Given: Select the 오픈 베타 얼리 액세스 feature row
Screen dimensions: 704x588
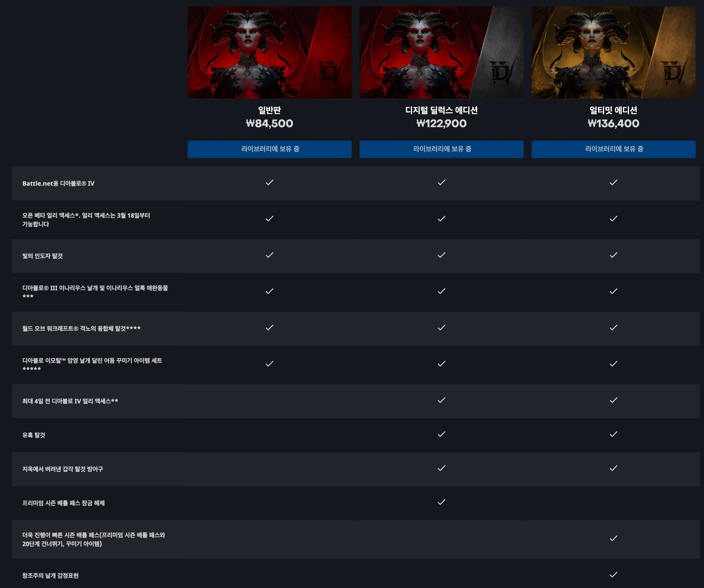Looking at the screenshot, I should click(356, 219).
